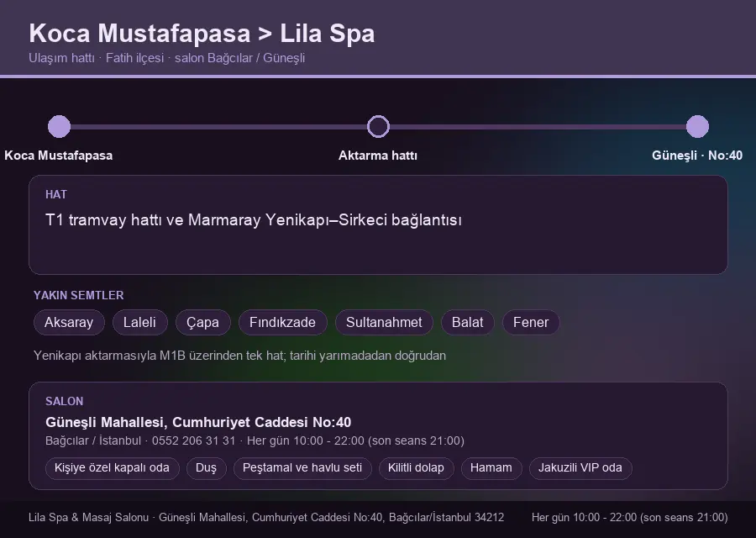Select the Balat neighborhood chip
Viewport: 756px width, 538px height.
click(467, 322)
